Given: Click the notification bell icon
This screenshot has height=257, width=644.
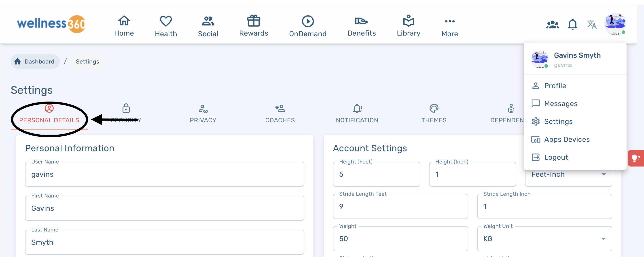Looking at the screenshot, I should click(x=572, y=25).
